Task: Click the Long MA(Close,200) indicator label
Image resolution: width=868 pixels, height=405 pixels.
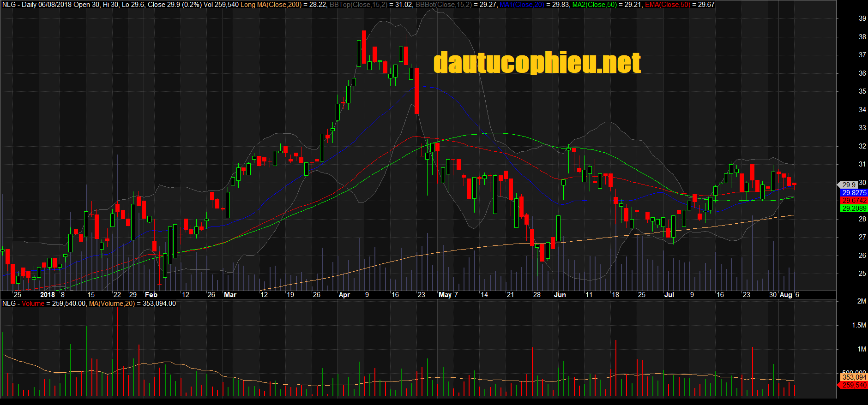Action: click(271, 5)
